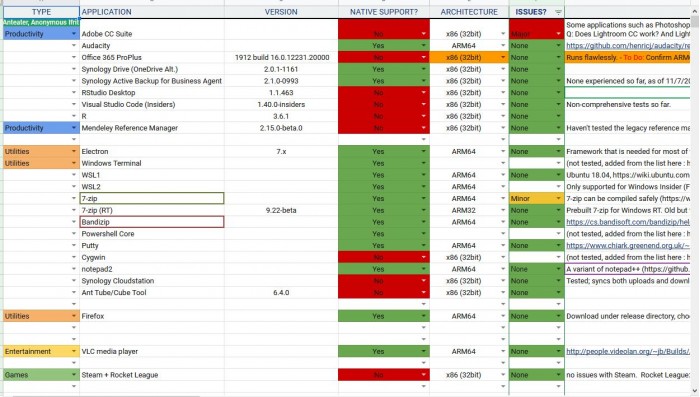Open the Native Support dropdown for Audacity
This screenshot has height=397, width=700.
pyautogui.click(x=423, y=46)
